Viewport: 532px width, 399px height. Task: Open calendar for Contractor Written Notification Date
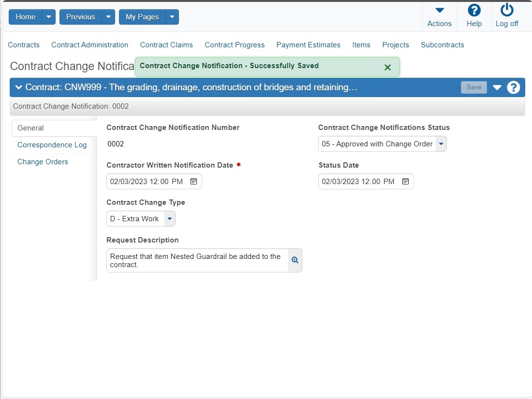[193, 181]
